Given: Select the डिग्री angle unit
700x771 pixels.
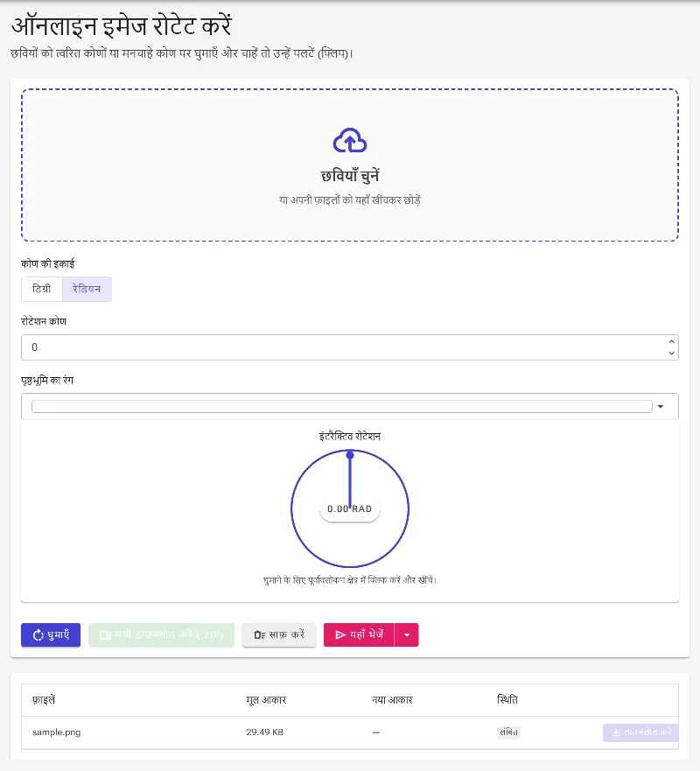Looking at the screenshot, I should (x=42, y=289).
